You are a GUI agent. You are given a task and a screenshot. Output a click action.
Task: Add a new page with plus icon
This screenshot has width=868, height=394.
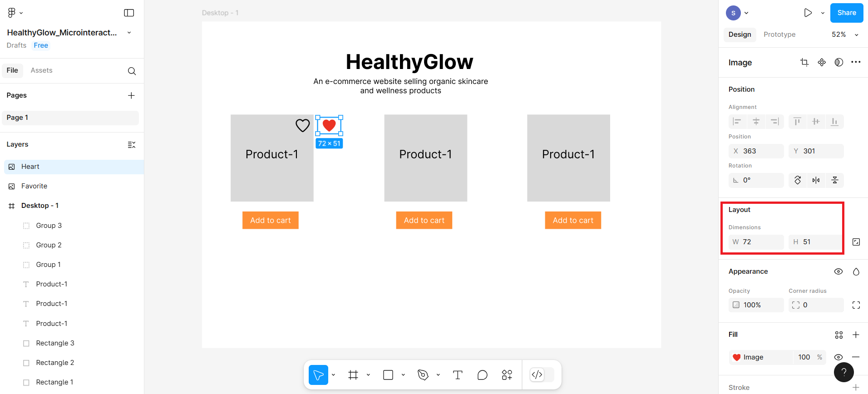pos(131,95)
